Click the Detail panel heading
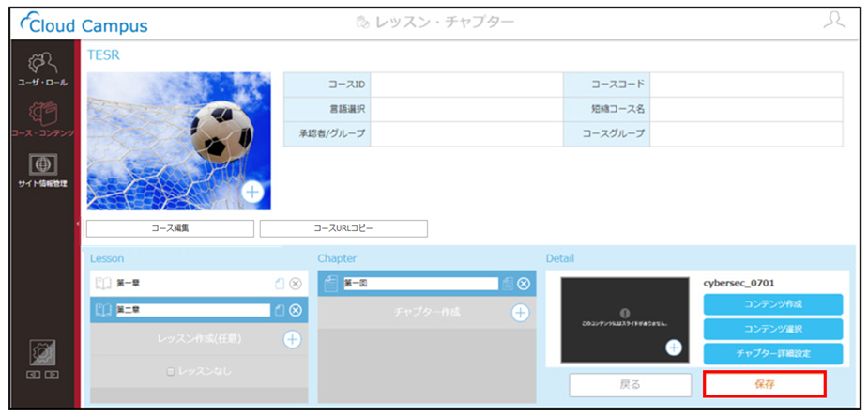This screenshot has width=868, height=418. [x=559, y=258]
